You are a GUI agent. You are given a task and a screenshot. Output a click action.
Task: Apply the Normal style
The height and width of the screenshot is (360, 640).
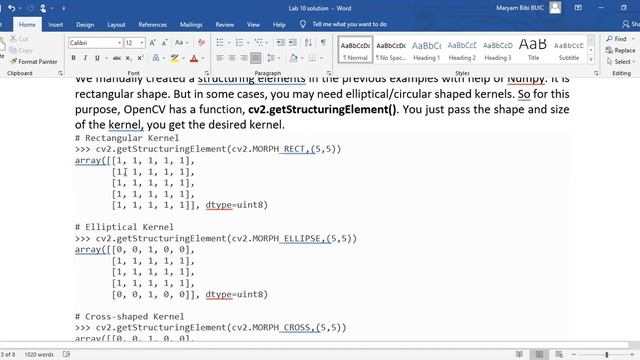coord(355,51)
